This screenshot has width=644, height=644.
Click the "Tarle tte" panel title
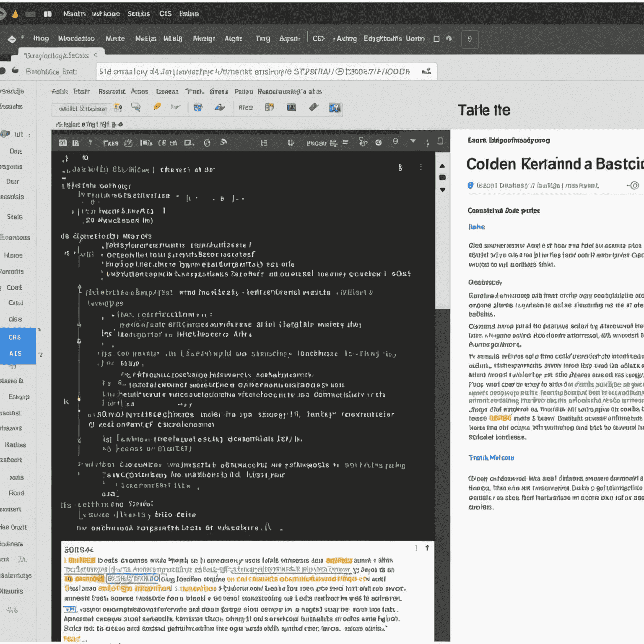tap(484, 110)
